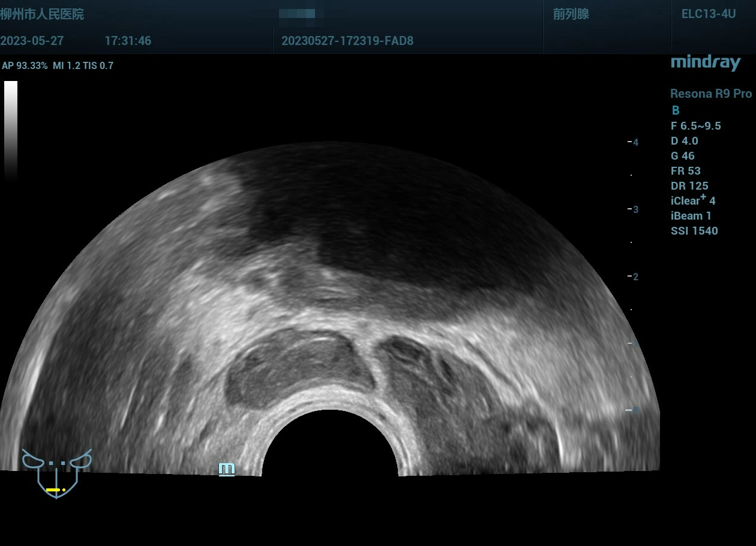Viewport: 756px width, 546px height.
Task: Click the SSI 1540 sound speed value
Action: pos(694,231)
